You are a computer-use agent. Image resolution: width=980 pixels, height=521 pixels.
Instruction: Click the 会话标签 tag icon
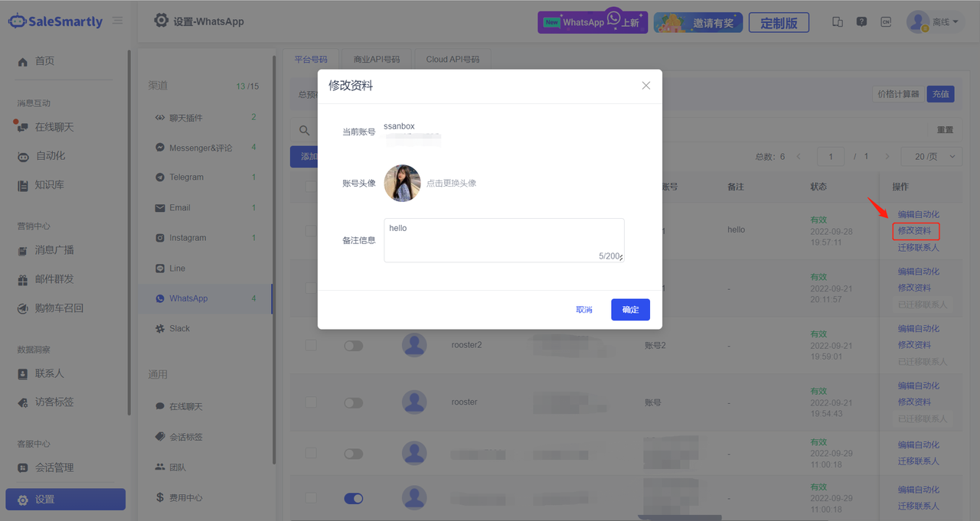click(x=160, y=436)
